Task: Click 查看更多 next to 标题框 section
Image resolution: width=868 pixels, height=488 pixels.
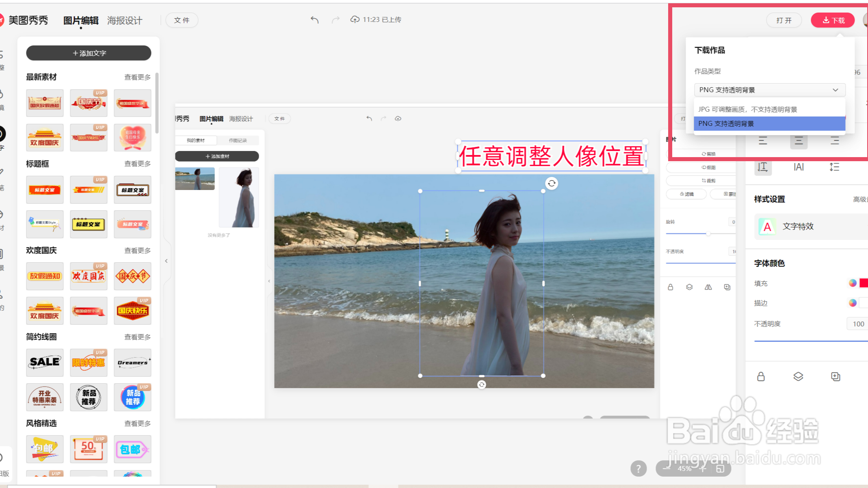Action: pos(137,164)
